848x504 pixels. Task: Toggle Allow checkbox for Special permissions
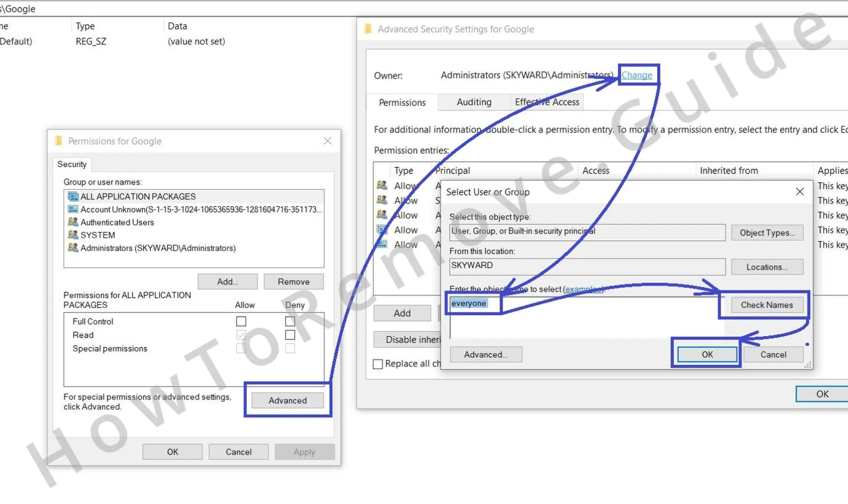(x=241, y=348)
